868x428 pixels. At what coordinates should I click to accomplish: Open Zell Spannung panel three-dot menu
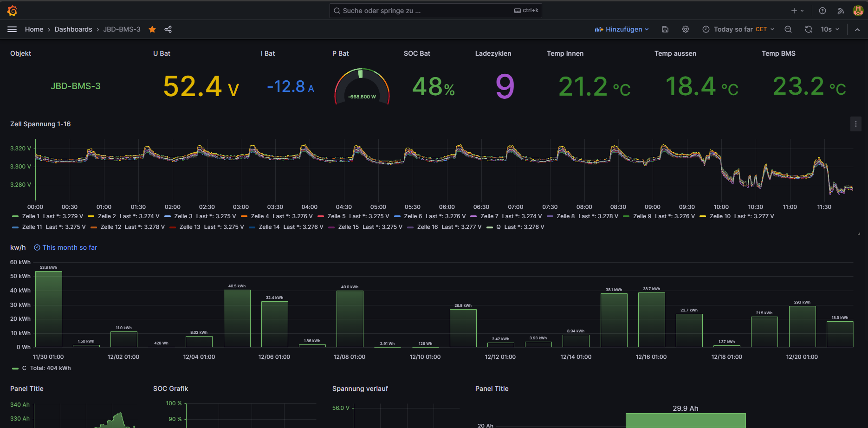pyautogui.click(x=856, y=124)
